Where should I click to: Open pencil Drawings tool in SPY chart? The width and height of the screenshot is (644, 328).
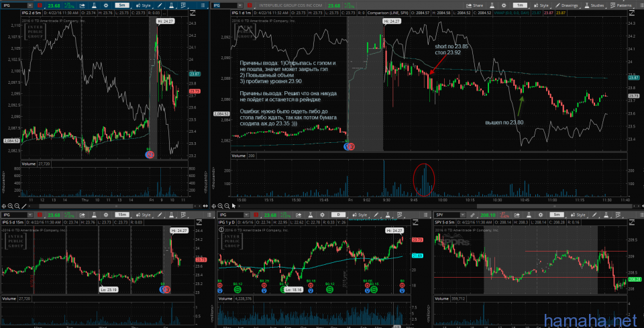(x=594, y=215)
